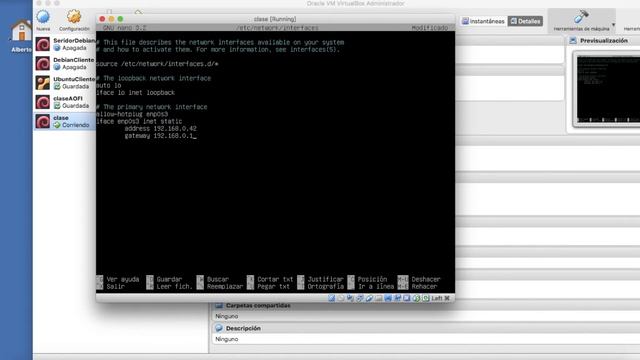Image resolution: width=640 pixels, height=360 pixels.
Task: Click the clase [Running] window title
Action: pos(275,19)
